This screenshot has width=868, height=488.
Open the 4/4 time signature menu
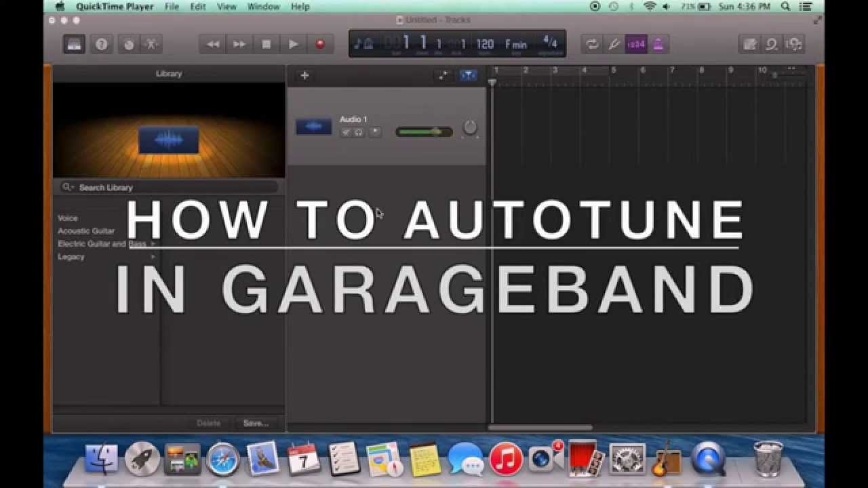coord(550,43)
